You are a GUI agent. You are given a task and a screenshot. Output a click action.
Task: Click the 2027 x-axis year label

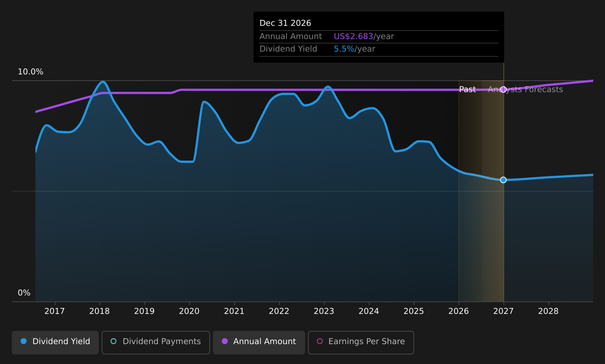(503, 311)
